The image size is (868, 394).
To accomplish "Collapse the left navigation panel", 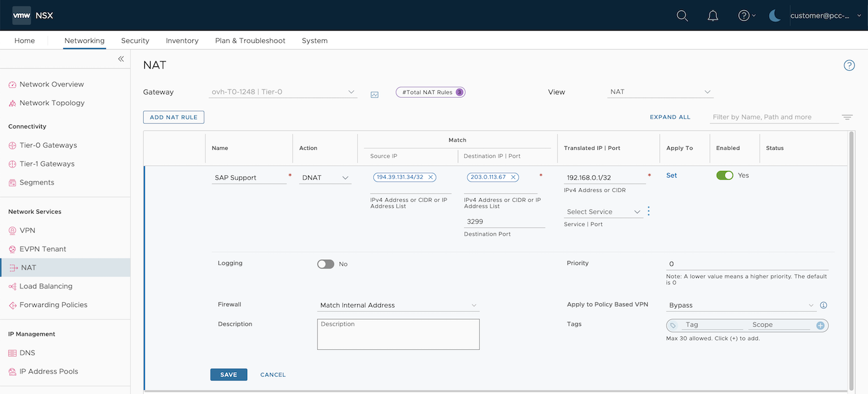I will pos(121,58).
